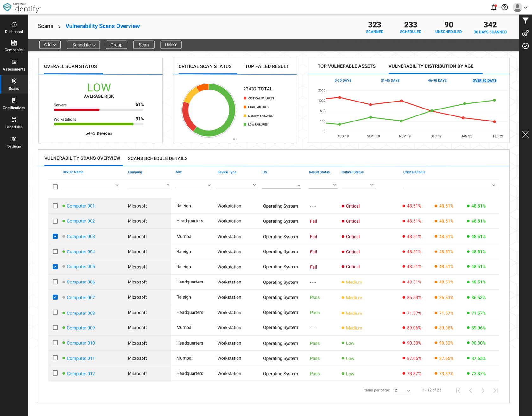This screenshot has width=532, height=416.
Task: Check the box for Computer 004
Action: pyautogui.click(x=55, y=251)
